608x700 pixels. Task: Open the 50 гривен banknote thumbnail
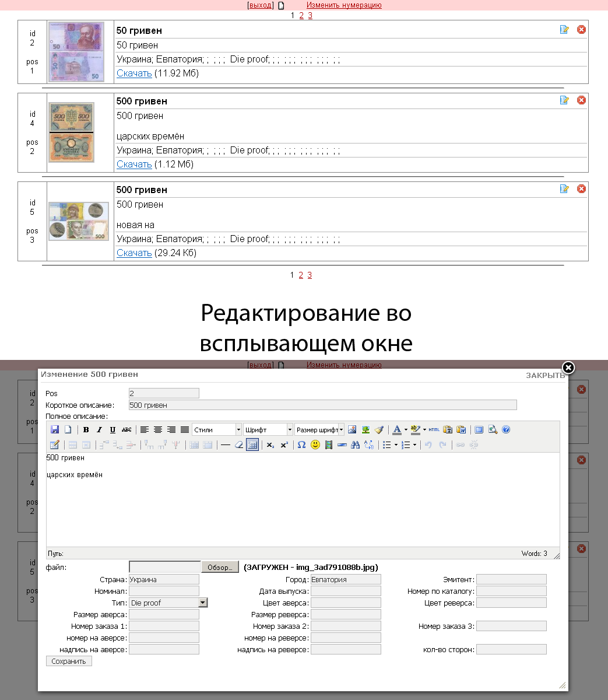(76, 51)
